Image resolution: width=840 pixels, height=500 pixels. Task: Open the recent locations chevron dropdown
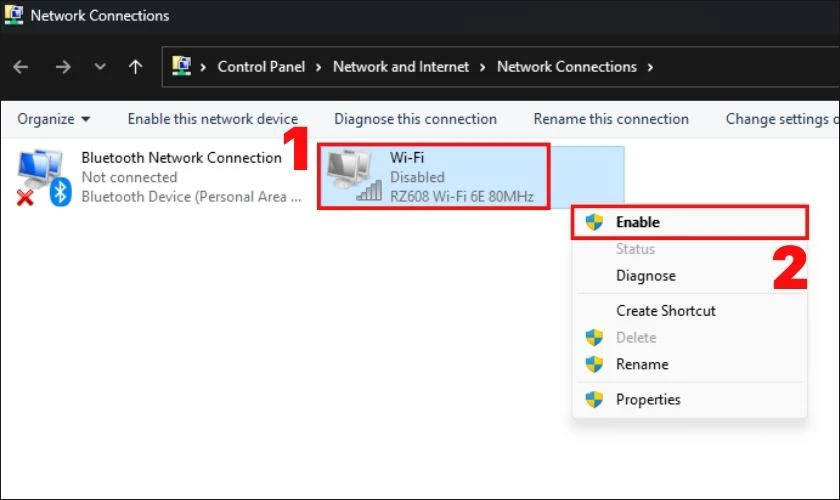pyautogui.click(x=99, y=67)
